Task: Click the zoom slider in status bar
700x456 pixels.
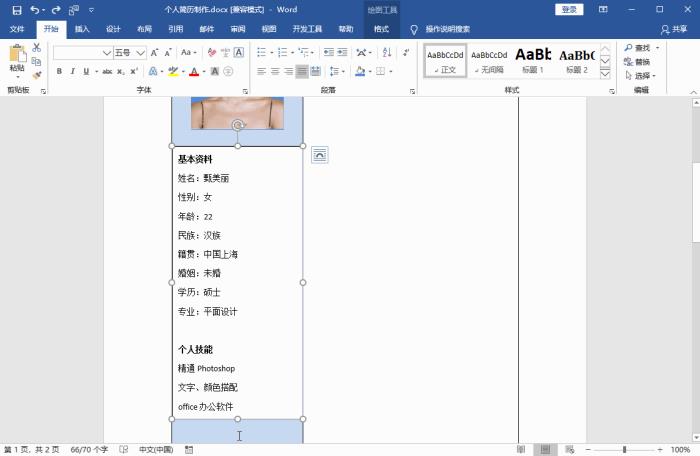Action: click(623, 450)
